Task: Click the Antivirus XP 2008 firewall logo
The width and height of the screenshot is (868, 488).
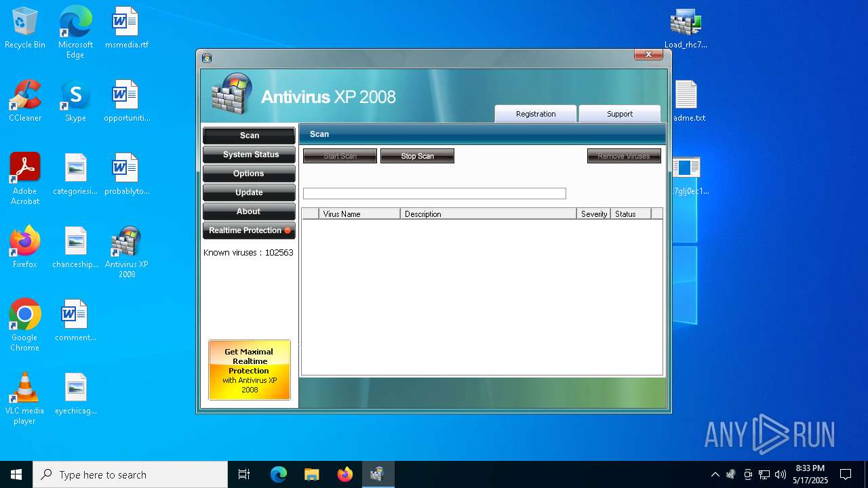Action: pos(231,94)
